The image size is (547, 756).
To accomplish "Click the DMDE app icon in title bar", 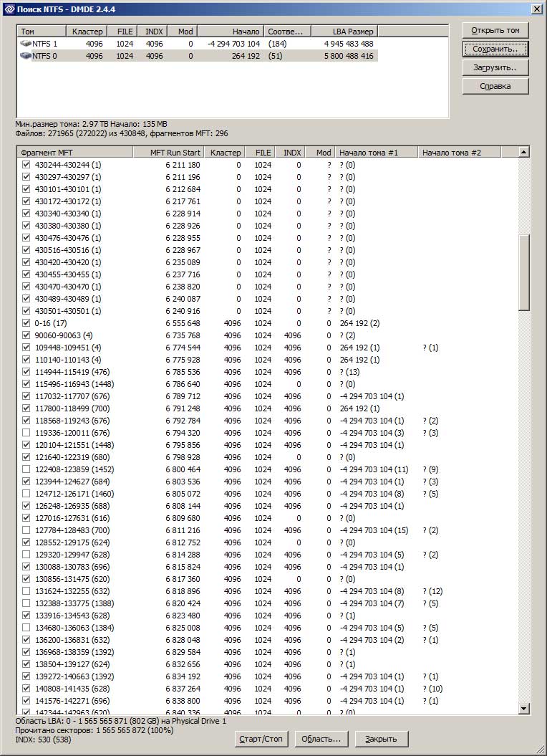I will pyautogui.click(x=9, y=9).
